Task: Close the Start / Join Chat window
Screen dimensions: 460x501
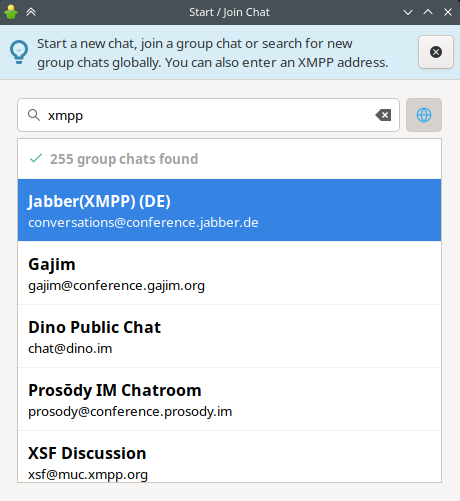Action: pos(448,12)
